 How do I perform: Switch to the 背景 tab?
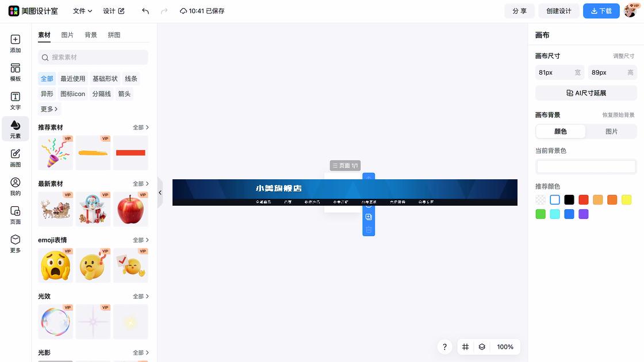(x=90, y=34)
